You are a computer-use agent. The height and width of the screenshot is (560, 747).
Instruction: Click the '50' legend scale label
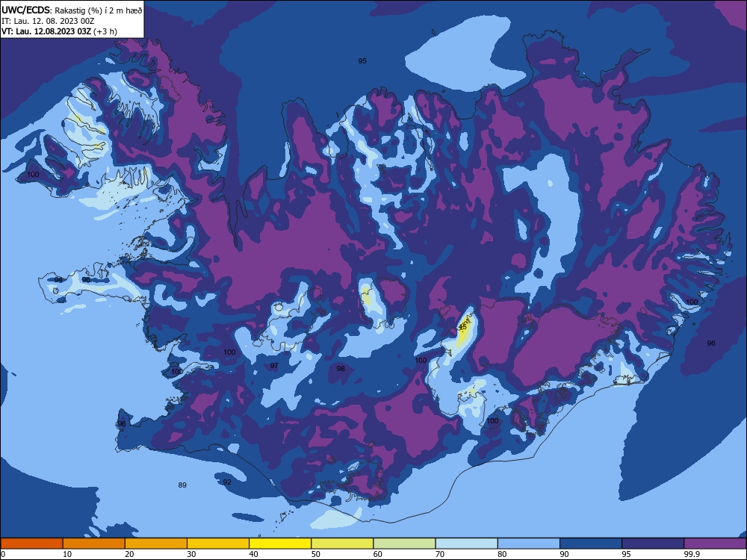316,554
